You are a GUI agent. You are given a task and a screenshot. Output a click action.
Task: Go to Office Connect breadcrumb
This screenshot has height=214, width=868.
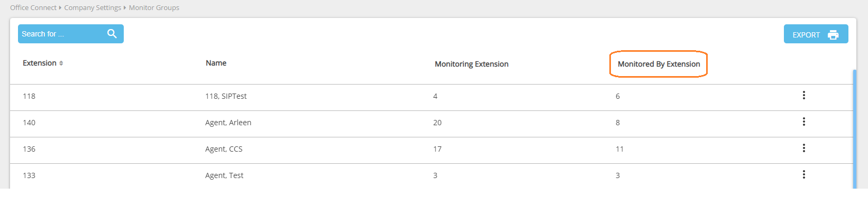point(33,8)
